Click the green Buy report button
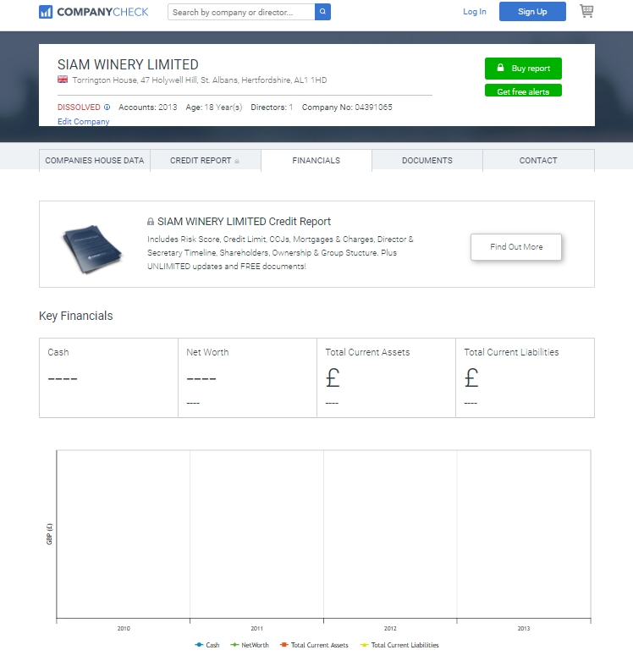 click(523, 69)
